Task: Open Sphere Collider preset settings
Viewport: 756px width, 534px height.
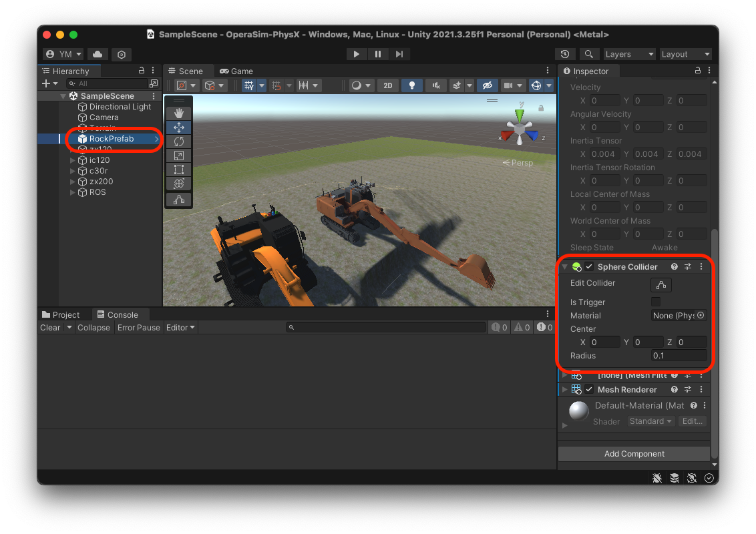Action: [x=687, y=266]
